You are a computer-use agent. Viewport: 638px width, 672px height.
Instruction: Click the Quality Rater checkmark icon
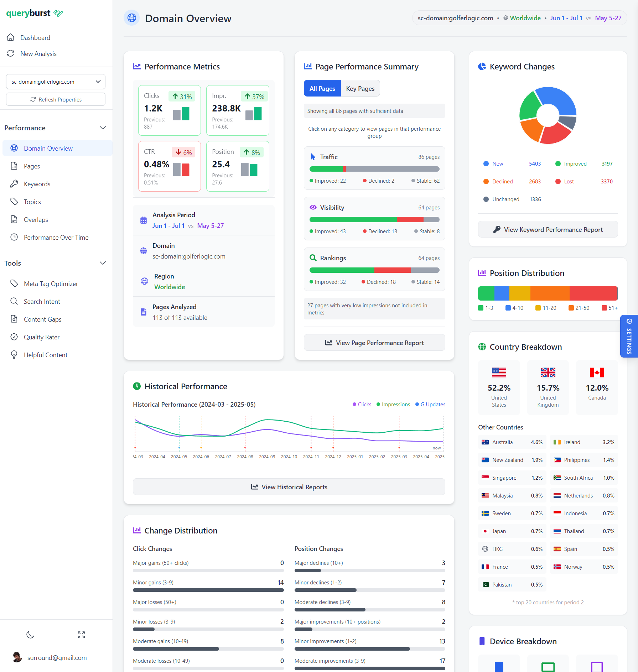[14, 337]
